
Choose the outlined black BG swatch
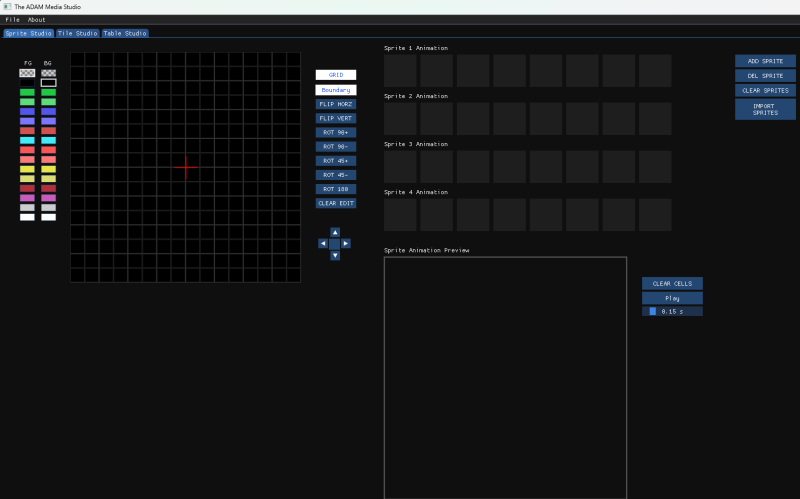pos(48,83)
